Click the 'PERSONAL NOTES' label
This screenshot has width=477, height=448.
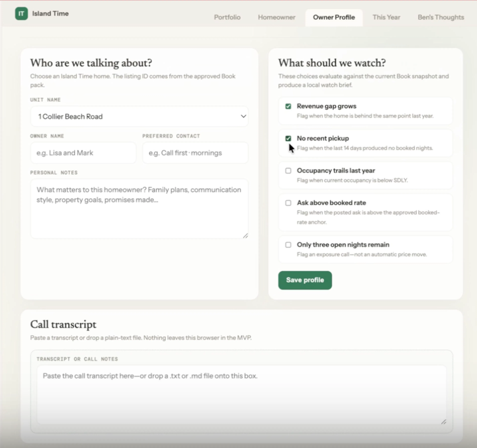pyautogui.click(x=54, y=173)
